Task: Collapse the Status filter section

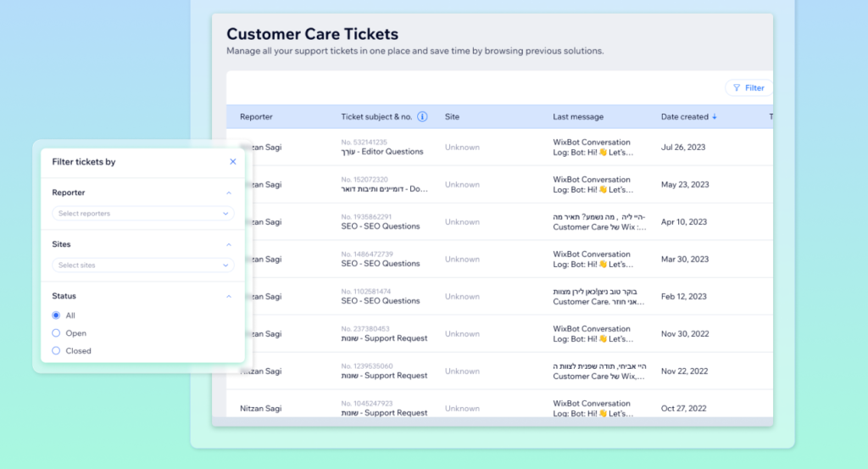Action: point(228,297)
